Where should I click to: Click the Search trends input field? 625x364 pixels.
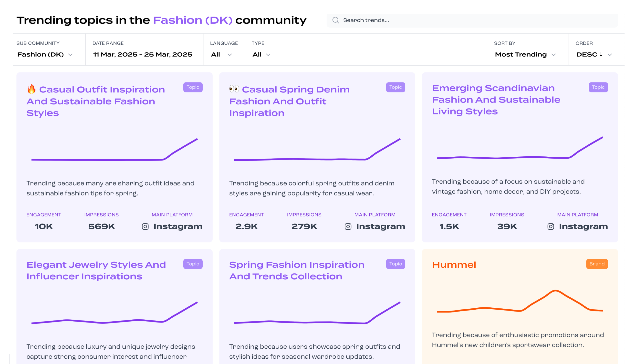point(471,20)
